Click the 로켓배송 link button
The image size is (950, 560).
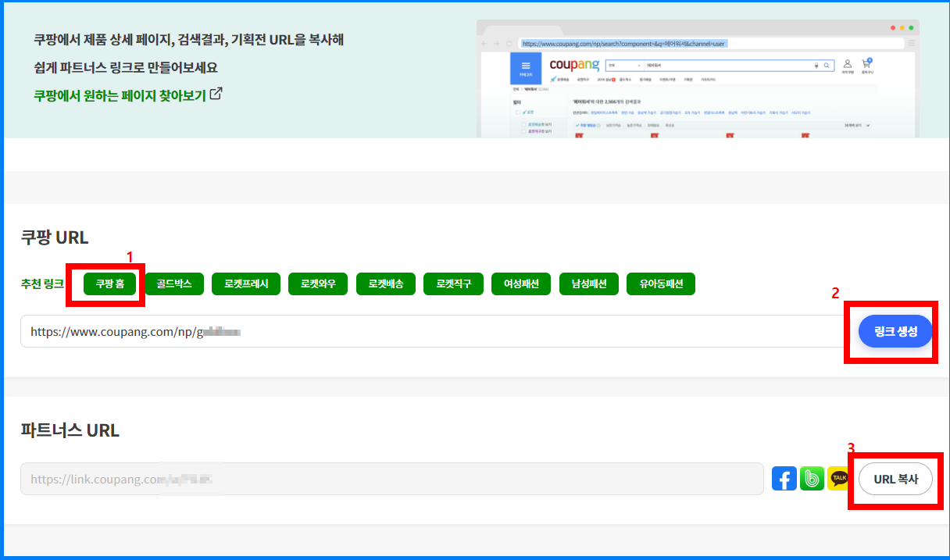point(386,284)
